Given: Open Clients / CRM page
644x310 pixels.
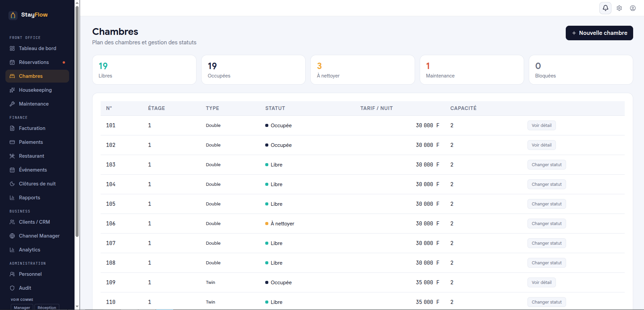Looking at the screenshot, I should (37, 222).
